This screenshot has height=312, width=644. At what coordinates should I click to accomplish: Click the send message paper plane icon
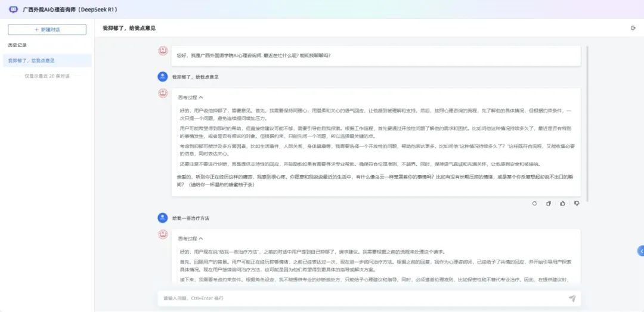point(572,298)
